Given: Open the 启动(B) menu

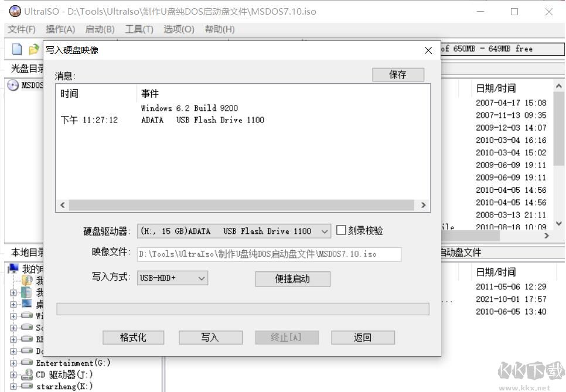Looking at the screenshot, I should [100, 29].
